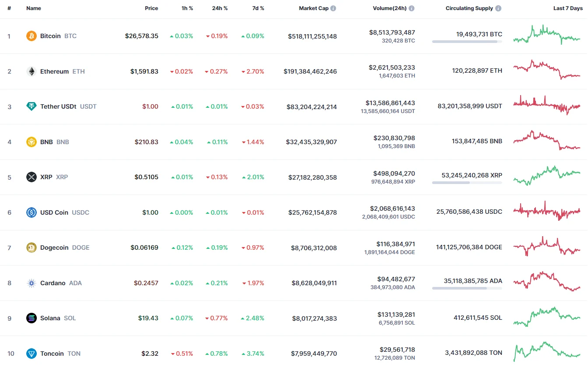Click Bitcoin's 24h volume figure
Viewport: 588px width, 368px height.
tap(392, 32)
